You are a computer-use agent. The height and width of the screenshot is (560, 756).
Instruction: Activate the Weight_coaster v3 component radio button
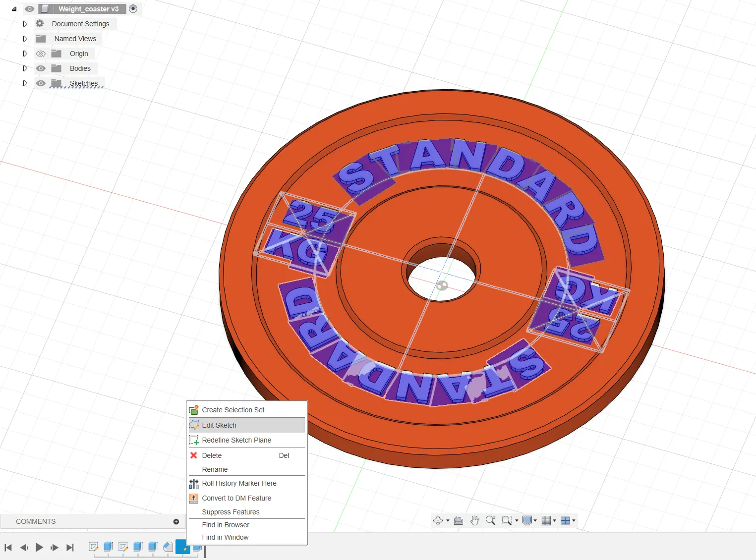[133, 8]
